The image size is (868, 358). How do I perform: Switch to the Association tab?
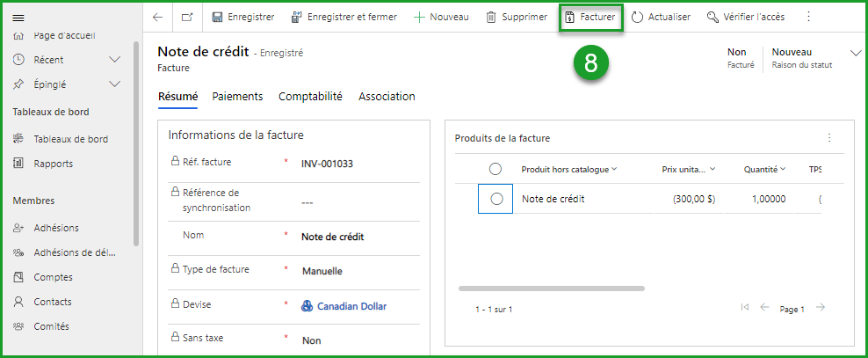coord(387,97)
